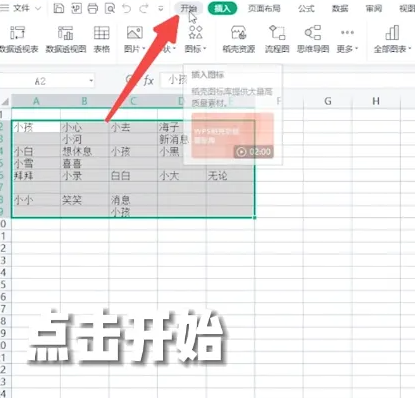Click the Print icon in quick toolbar
415x398 pixels.
pyautogui.click(x=93, y=8)
